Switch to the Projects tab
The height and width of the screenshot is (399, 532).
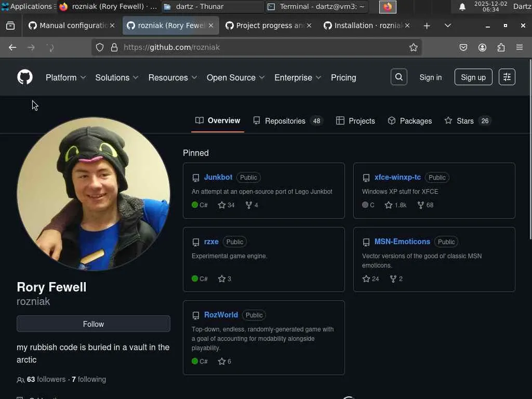point(355,121)
